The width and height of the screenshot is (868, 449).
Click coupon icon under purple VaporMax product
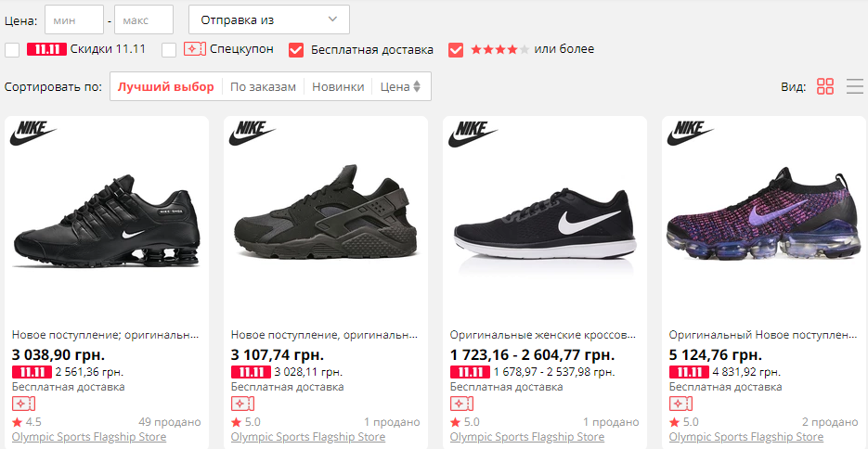coord(680,404)
